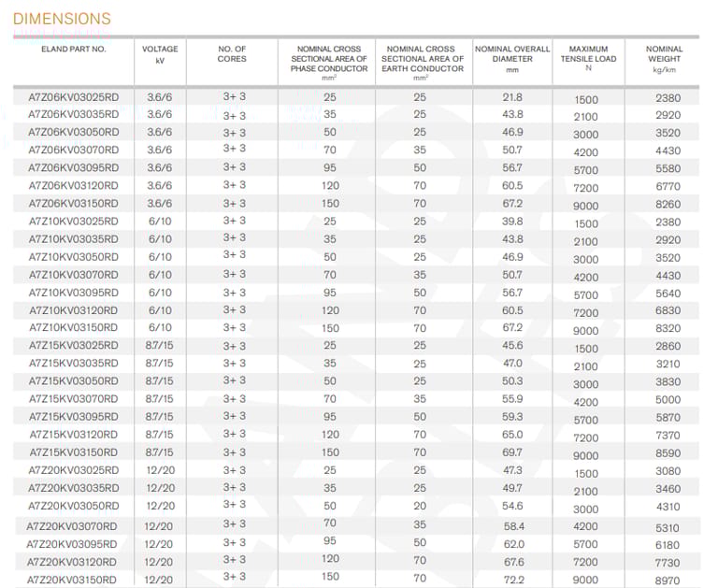
Task: Click diameter value 62.0
Action: pyautogui.click(x=514, y=544)
